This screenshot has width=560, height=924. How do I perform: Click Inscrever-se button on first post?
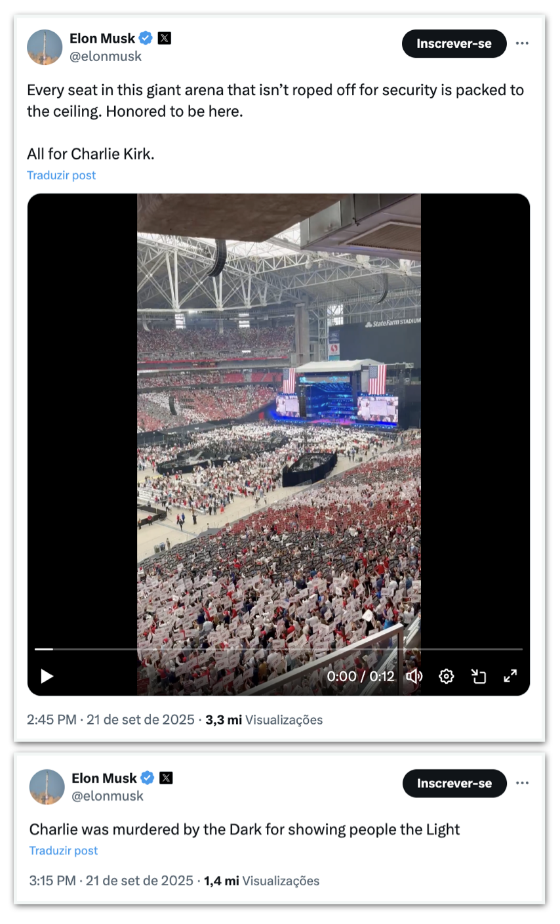[x=454, y=43]
